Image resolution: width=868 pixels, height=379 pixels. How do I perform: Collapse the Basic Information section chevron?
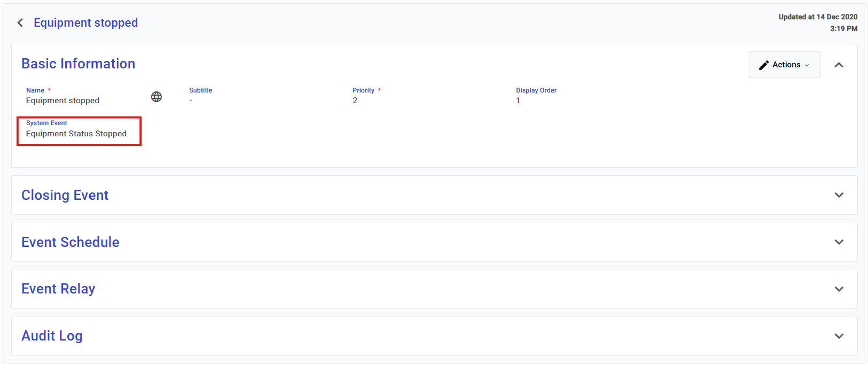(839, 65)
